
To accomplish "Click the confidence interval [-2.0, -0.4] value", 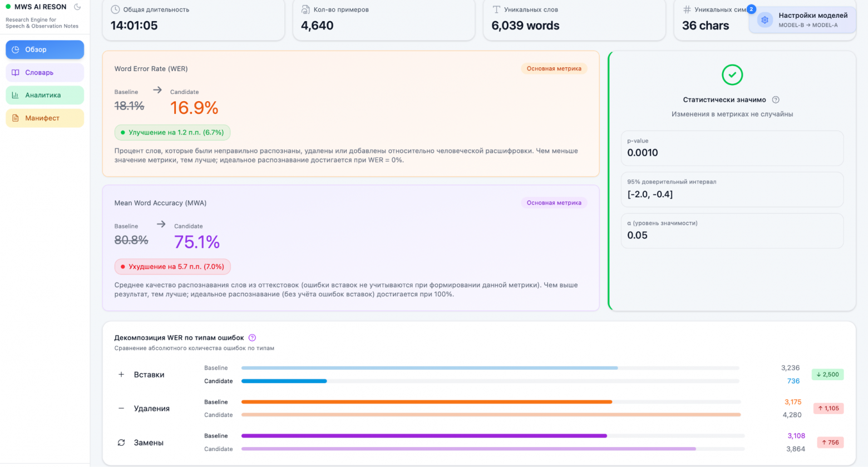I will (650, 194).
